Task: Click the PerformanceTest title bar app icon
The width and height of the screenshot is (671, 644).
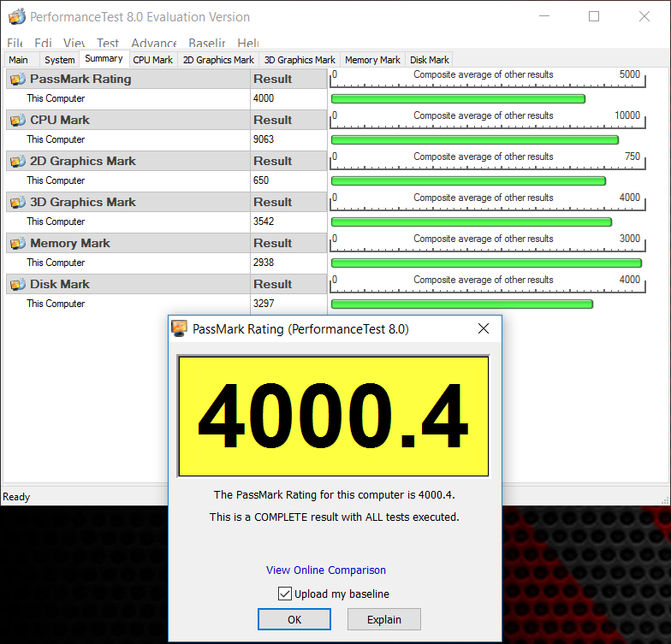Action: point(16,17)
